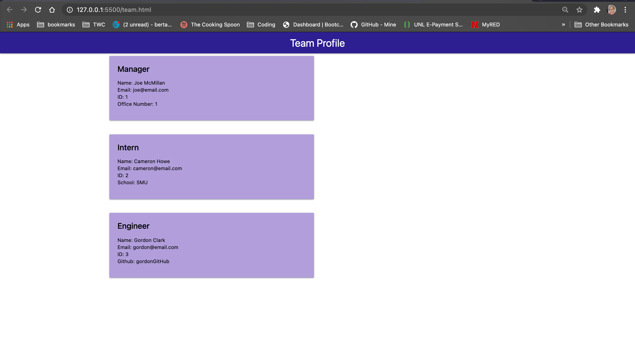Click the zoom/search magnifier icon

(565, 10)
